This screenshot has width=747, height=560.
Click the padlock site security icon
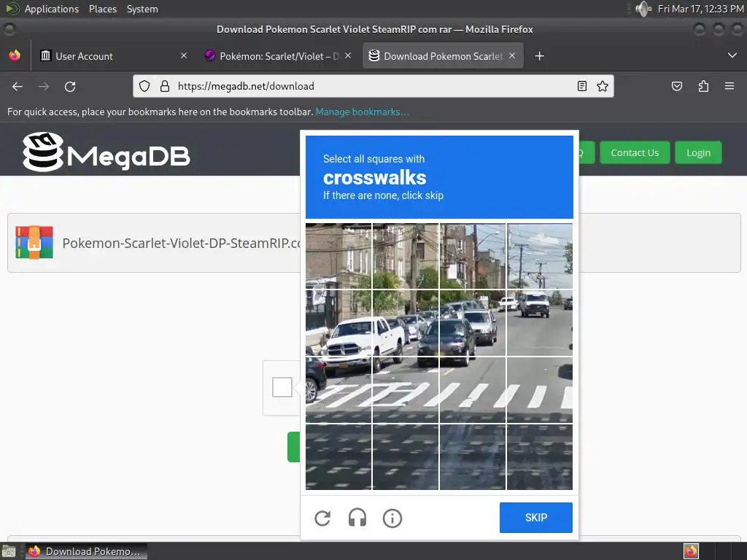coord(165,86)
